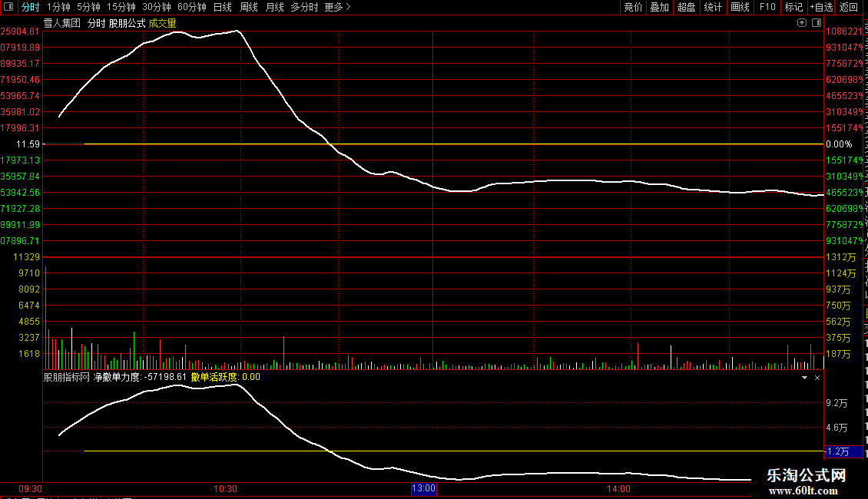
Task: Click the 4.6万 indicator axis label
Action: coord(837,428)
